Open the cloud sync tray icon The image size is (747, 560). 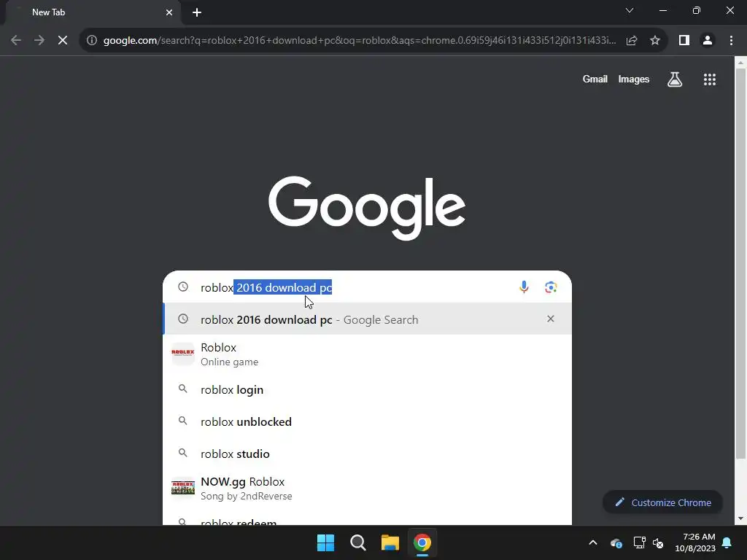(x=616, y=542)
